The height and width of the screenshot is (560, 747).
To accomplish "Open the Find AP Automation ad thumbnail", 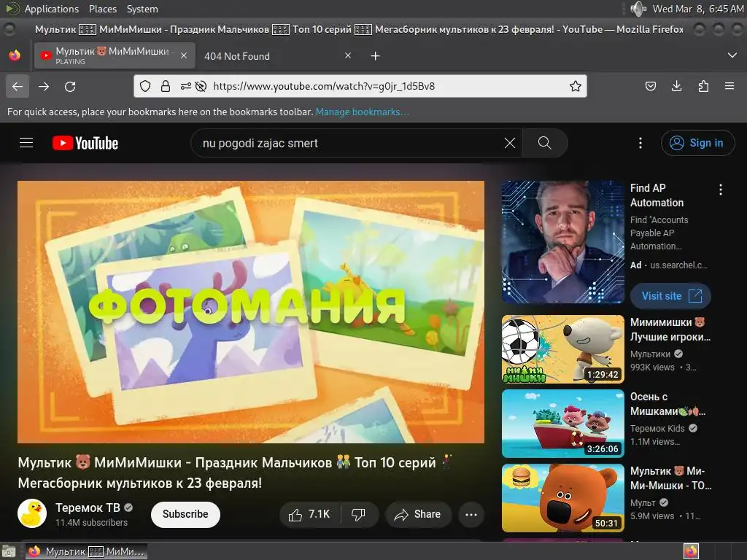I will [x=562, y=242].
